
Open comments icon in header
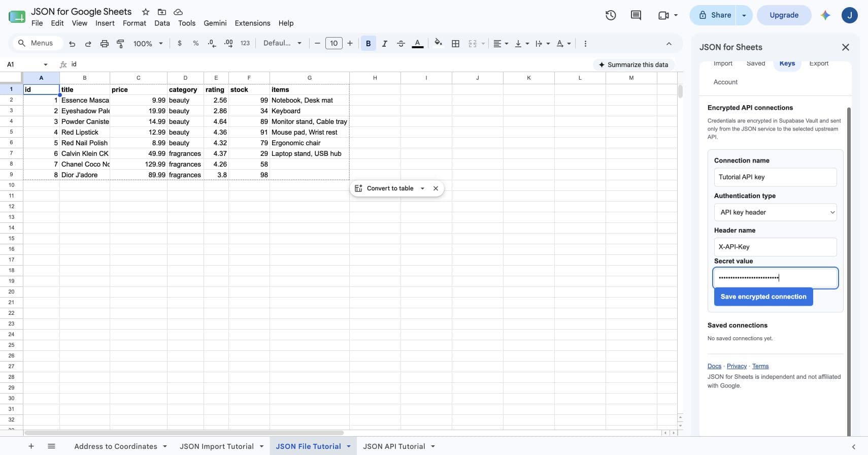pyautogui.click(x=636, y=15)
